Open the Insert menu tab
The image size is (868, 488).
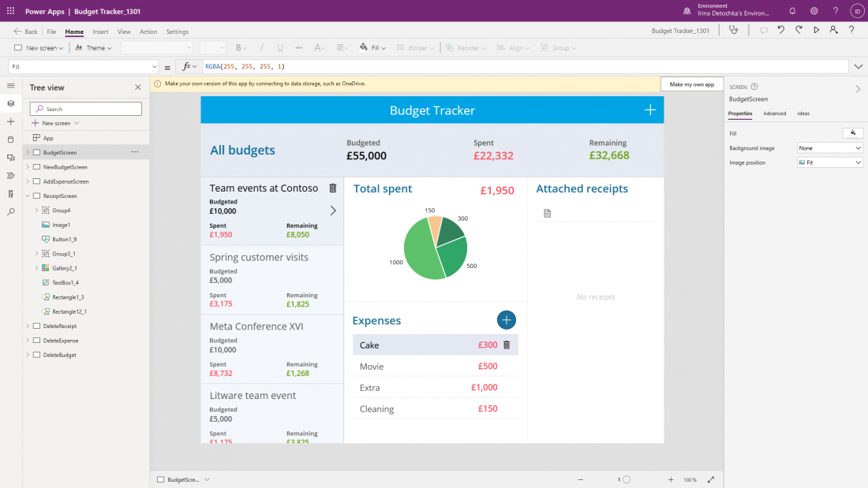click(x=100, y=32)
